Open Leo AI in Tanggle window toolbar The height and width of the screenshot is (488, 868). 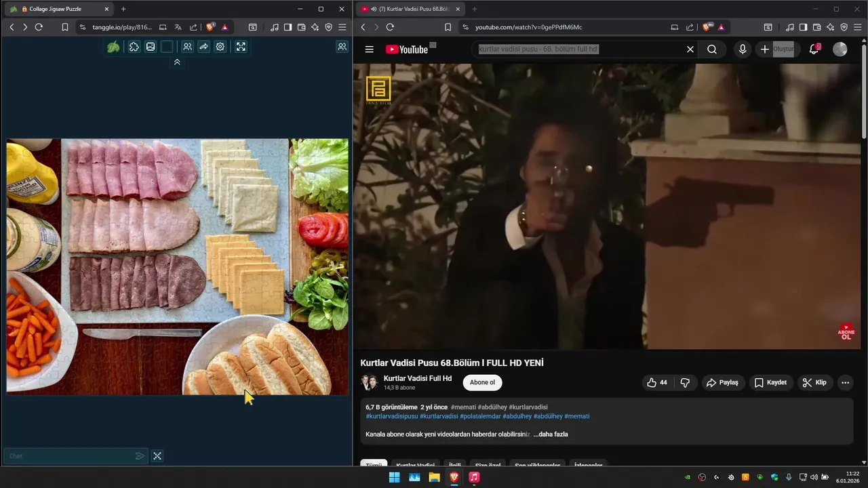[315, 27]
